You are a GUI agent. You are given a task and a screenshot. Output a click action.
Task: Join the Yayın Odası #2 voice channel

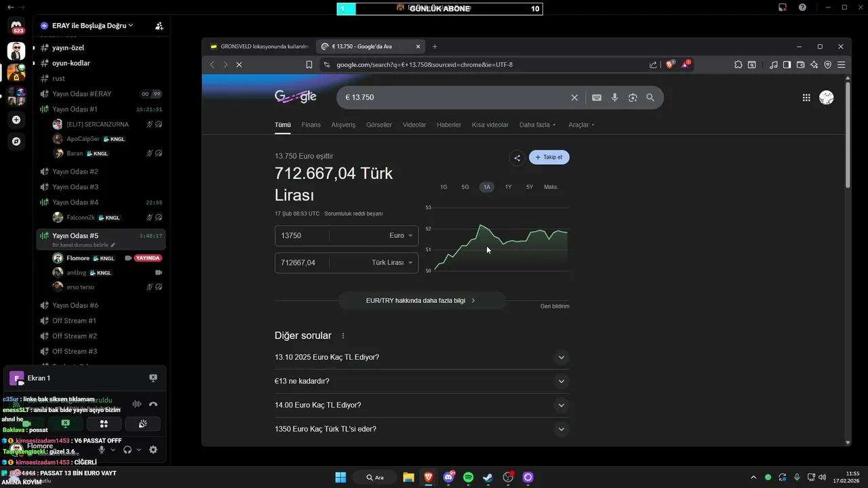(101, 171)
